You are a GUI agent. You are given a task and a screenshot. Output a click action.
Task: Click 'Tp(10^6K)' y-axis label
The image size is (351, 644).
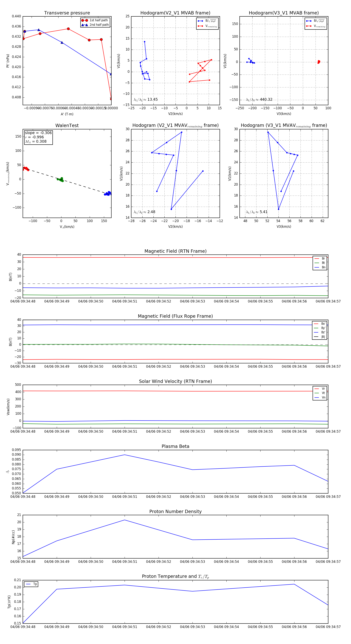[9, 602]
